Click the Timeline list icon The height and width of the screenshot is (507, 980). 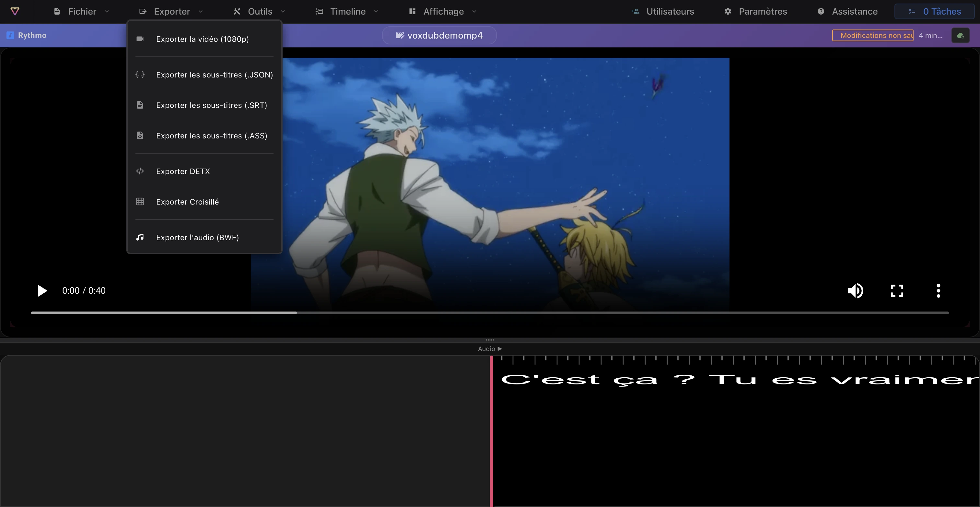pos(319,11)
